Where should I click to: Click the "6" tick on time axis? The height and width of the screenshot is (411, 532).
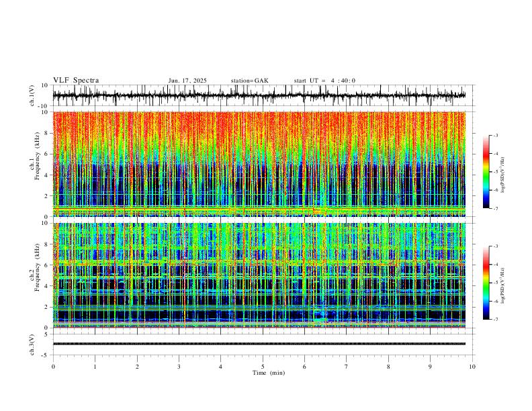coord(304,367)
